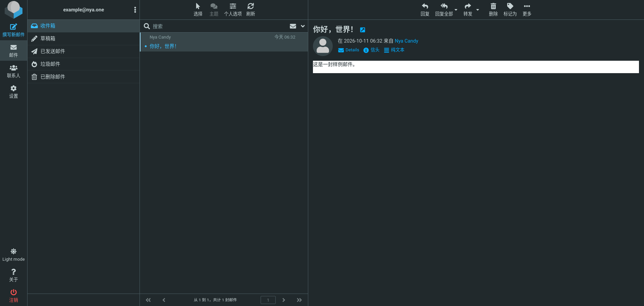Log out using the power icon
The height and width of the screenshot is (306, 644).
pos(13,296)
